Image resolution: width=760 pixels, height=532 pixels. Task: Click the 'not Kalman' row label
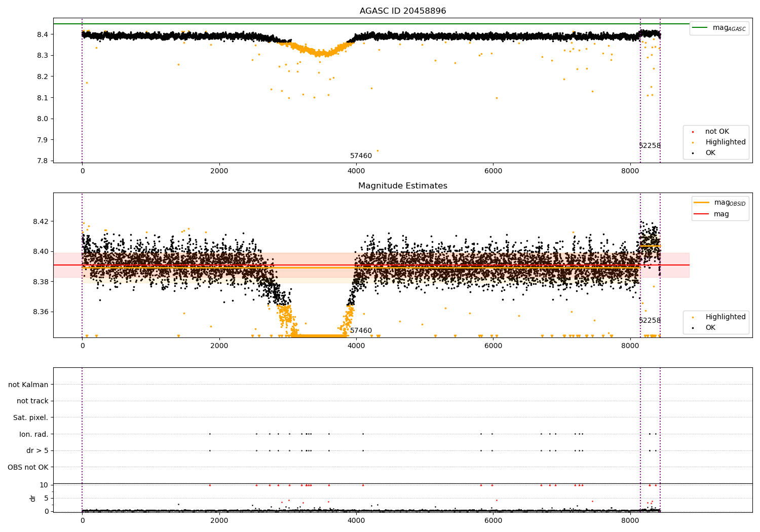(28, 385)
